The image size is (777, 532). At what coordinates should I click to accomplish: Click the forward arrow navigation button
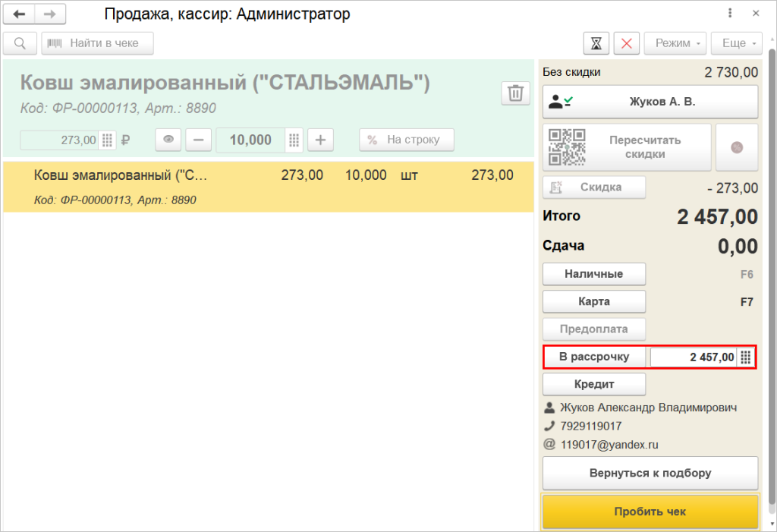click(x=50, y=14)
